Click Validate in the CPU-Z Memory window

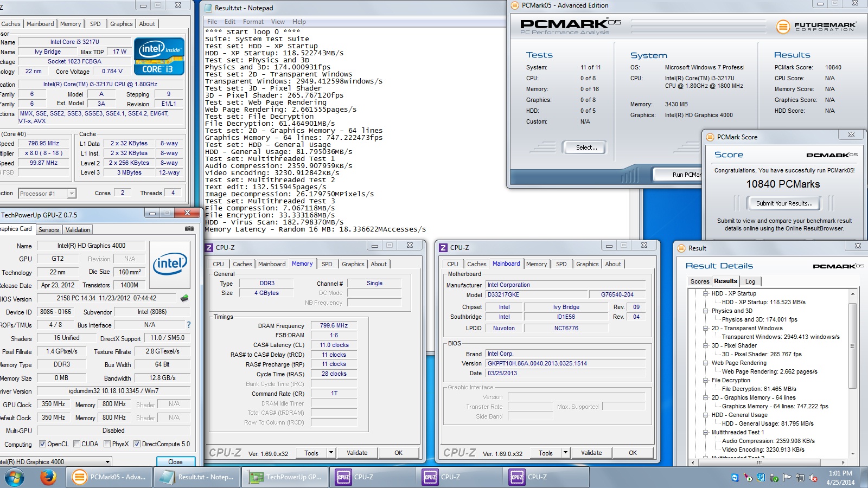[x=357, y=453]
